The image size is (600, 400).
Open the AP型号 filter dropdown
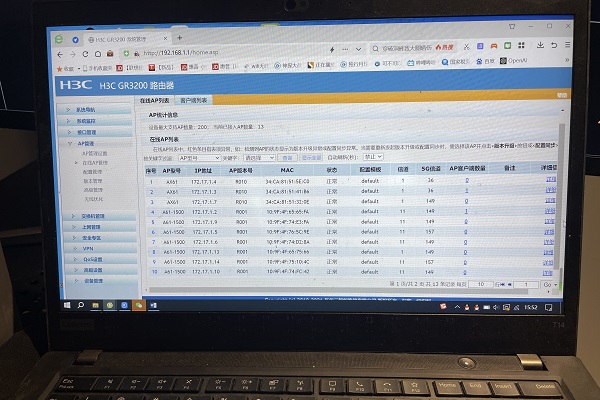coord(201,157)
